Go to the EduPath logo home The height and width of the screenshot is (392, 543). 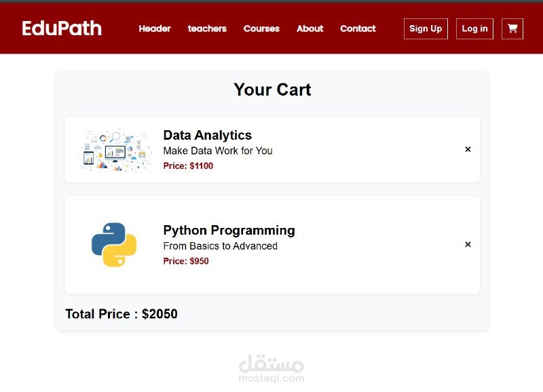[x=62, y=28]
